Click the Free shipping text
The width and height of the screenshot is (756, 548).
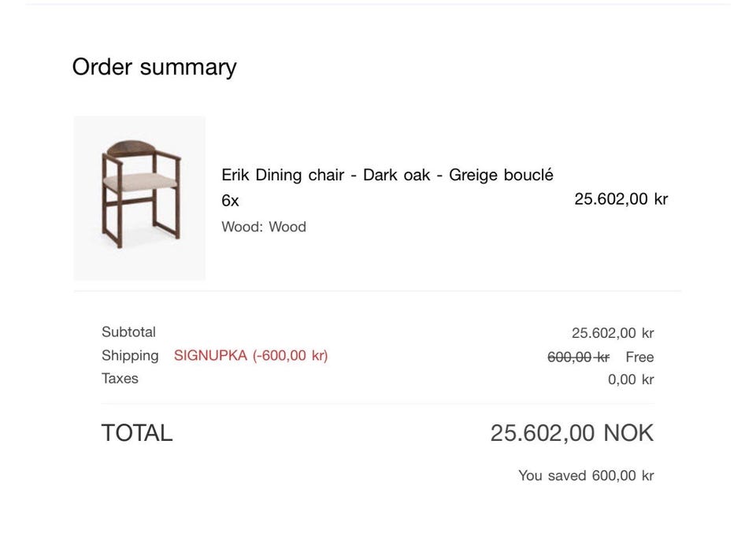click(639, 357)
